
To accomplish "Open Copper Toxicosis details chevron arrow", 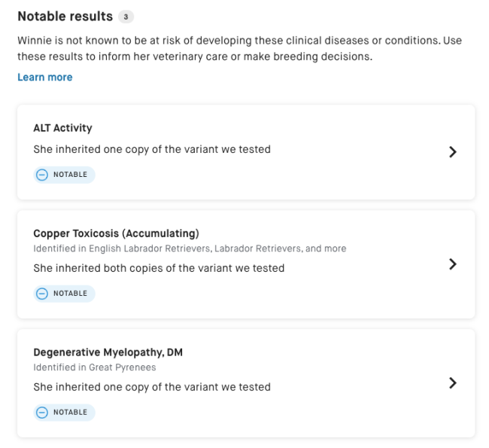I will (x=452, y=264).
